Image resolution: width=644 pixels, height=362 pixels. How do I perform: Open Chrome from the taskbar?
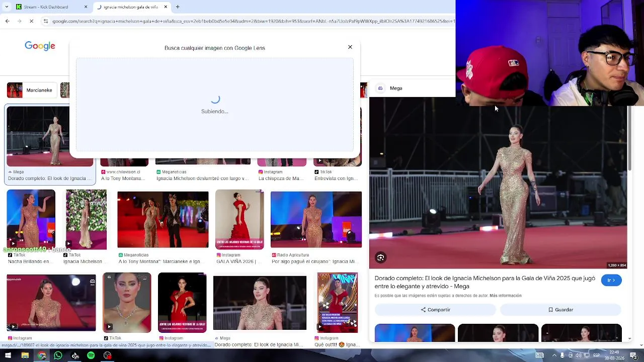[42, 355]
